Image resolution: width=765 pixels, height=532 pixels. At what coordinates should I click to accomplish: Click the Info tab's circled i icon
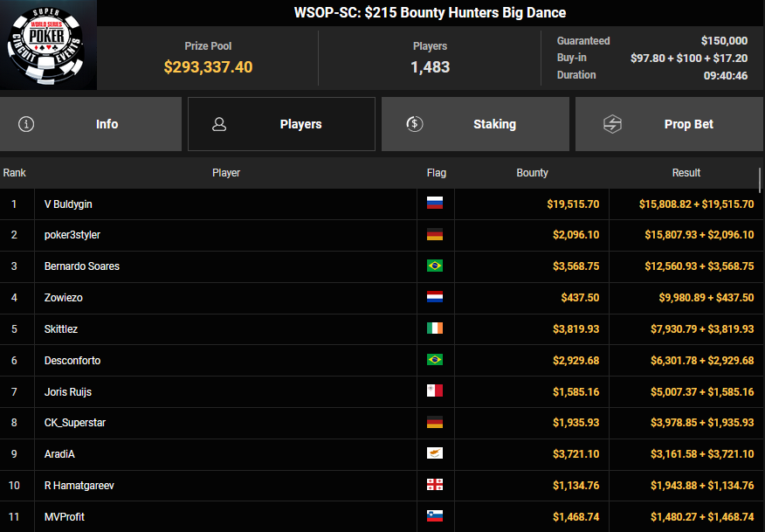(x=26, y=124)
